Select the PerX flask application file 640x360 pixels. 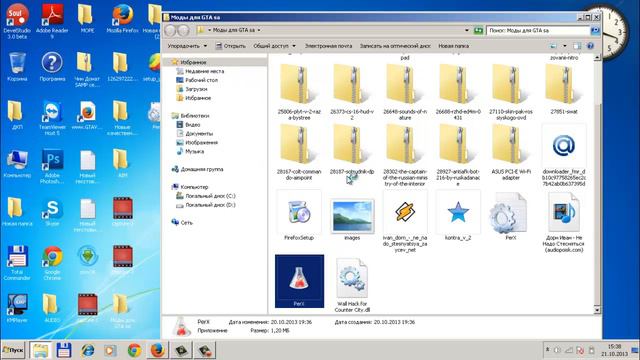click(299, 281)
